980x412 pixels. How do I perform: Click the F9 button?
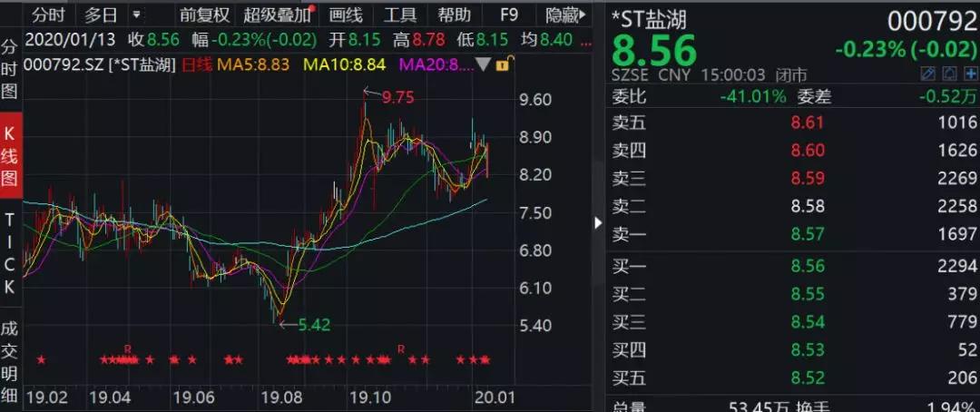[509, 14]
